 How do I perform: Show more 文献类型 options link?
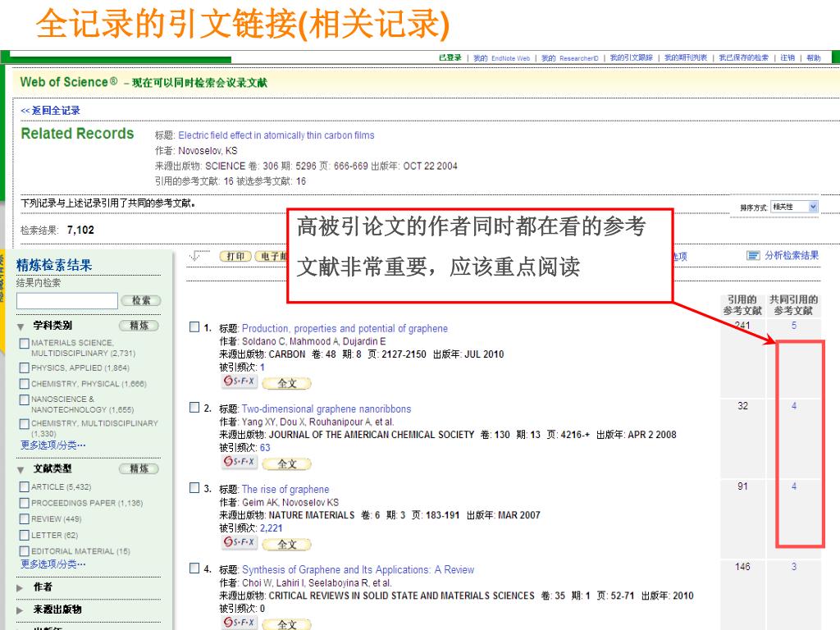(x=53, y=564)
